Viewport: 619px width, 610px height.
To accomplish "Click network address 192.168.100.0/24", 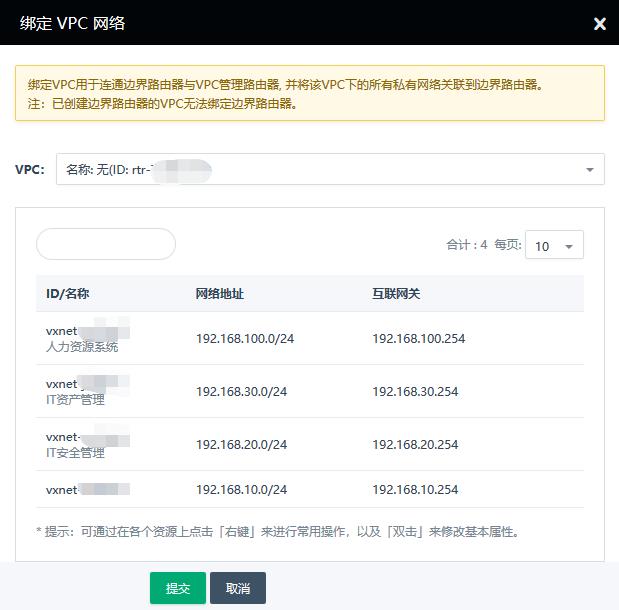I will pyautogui.click(x=245, y=339).
